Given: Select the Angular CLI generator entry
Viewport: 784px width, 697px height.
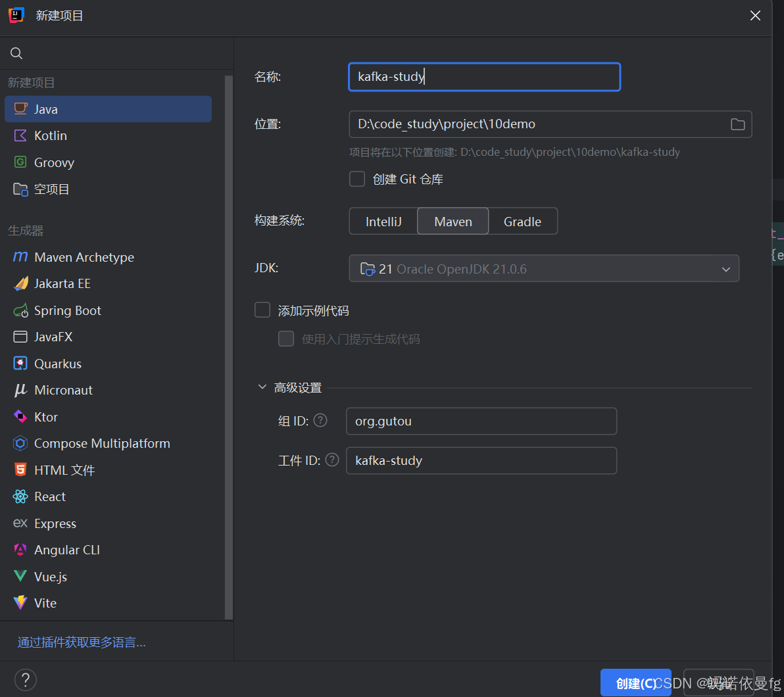Looking at the screenshot, I should pos(108,550).
